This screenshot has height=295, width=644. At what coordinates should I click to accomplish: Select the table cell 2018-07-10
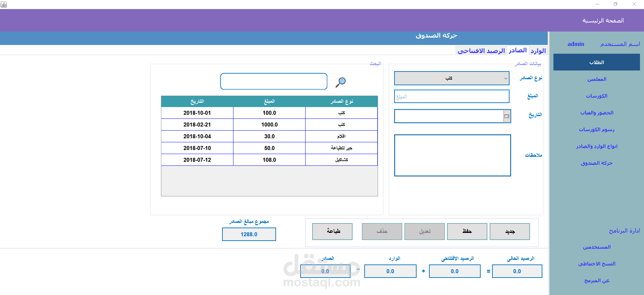tap(197, 148)
